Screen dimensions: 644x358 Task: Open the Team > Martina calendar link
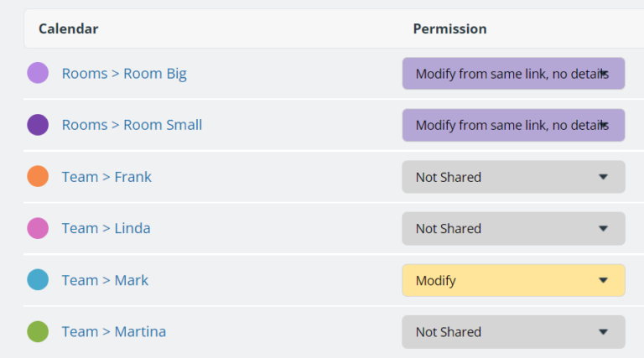coord(113,332)
